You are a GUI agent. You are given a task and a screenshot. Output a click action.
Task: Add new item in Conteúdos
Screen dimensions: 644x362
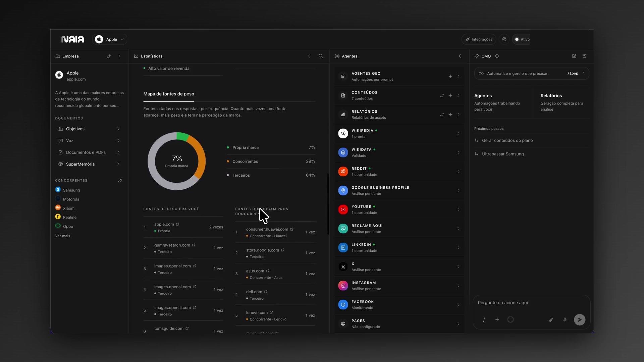[450, 96]
